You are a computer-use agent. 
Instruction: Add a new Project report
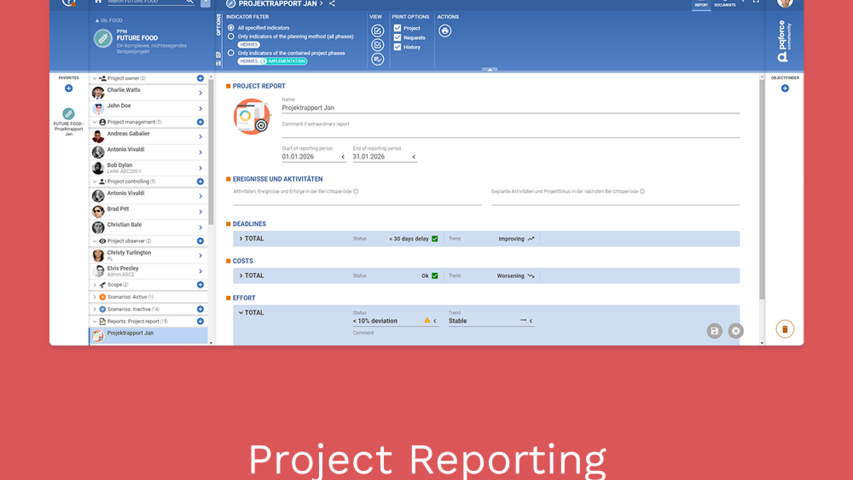click(x=200, y=321)
